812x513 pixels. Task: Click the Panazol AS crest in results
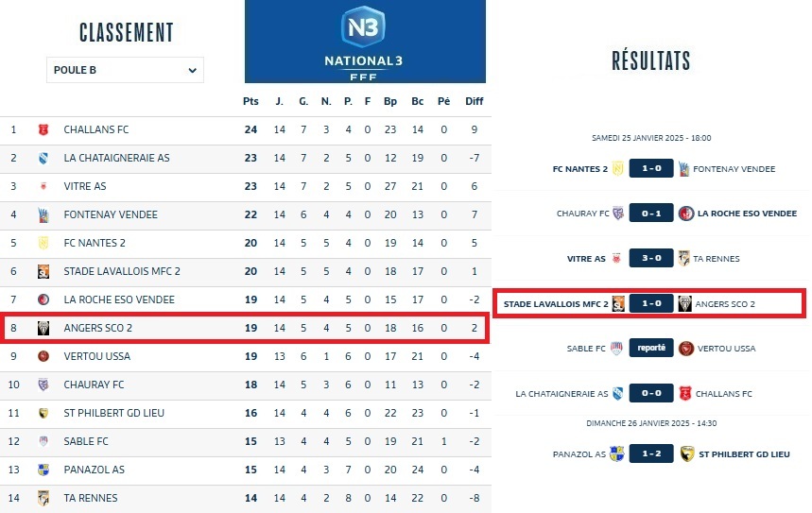point(617,453)
